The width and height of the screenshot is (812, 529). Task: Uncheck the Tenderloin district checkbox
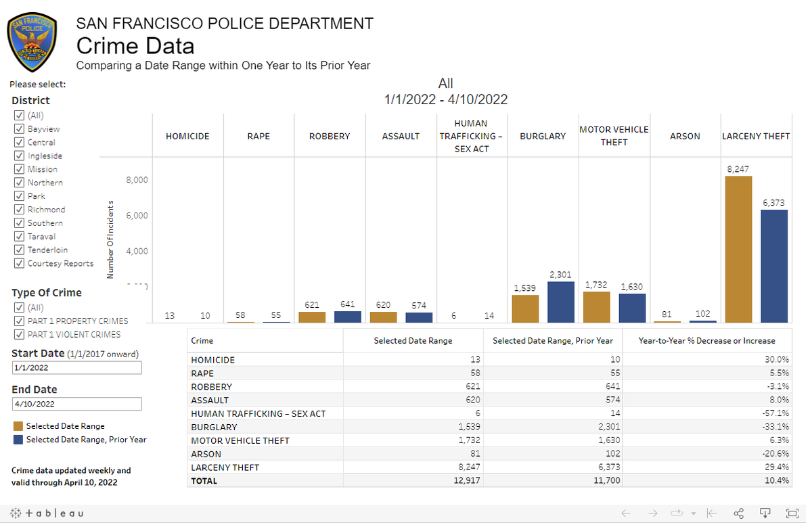coord(19,250)
